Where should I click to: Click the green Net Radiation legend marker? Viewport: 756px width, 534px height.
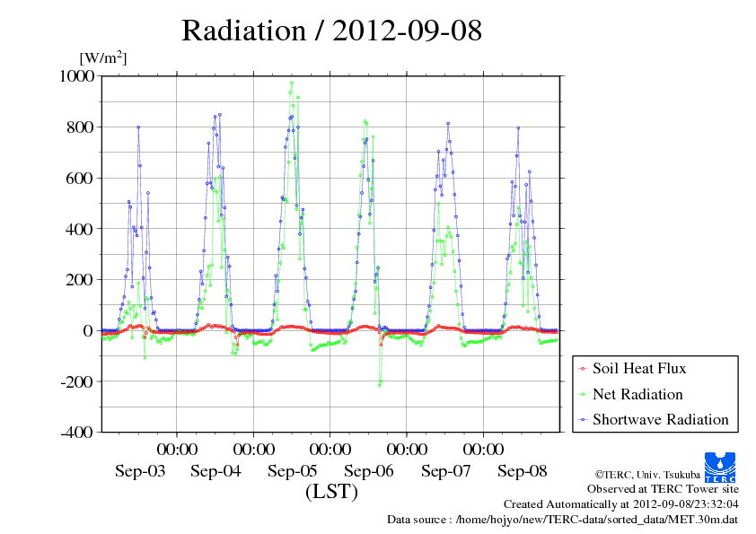point(583,395)
